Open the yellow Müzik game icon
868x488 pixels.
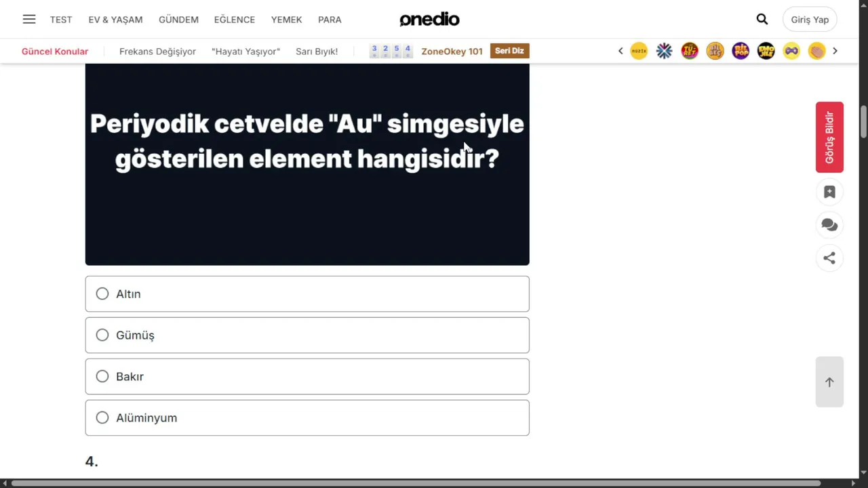[x=639, y=51]
